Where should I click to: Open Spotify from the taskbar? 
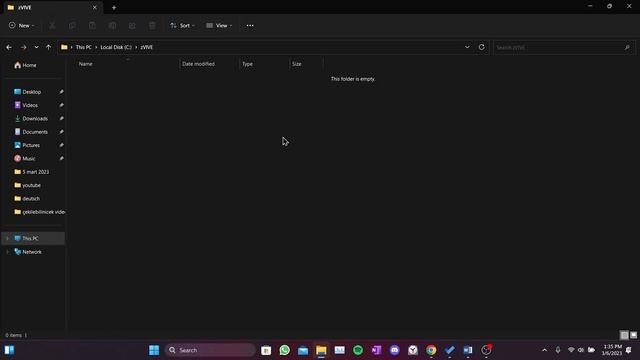tap(358, 350)
